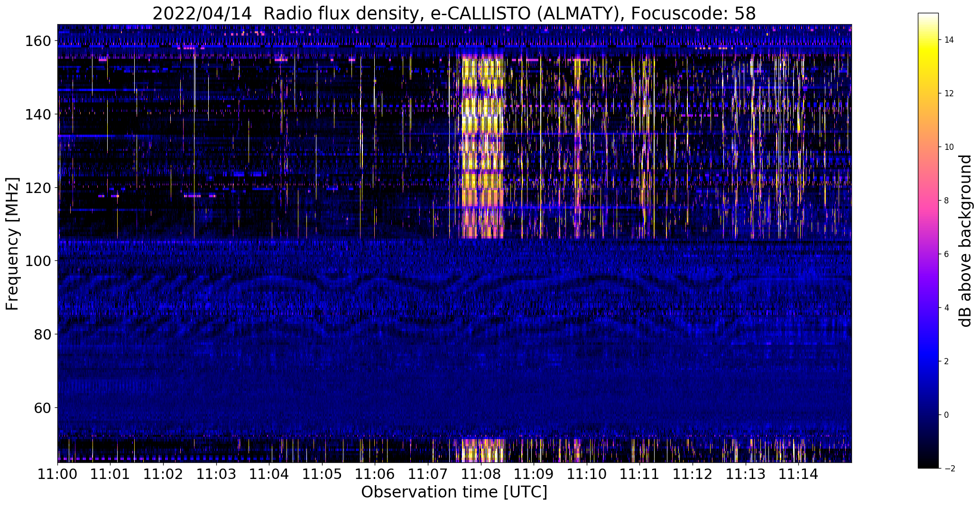Screen dimensions: 980x506
Task: Click the colorbar tick value 2
Action: click(946, 361)
